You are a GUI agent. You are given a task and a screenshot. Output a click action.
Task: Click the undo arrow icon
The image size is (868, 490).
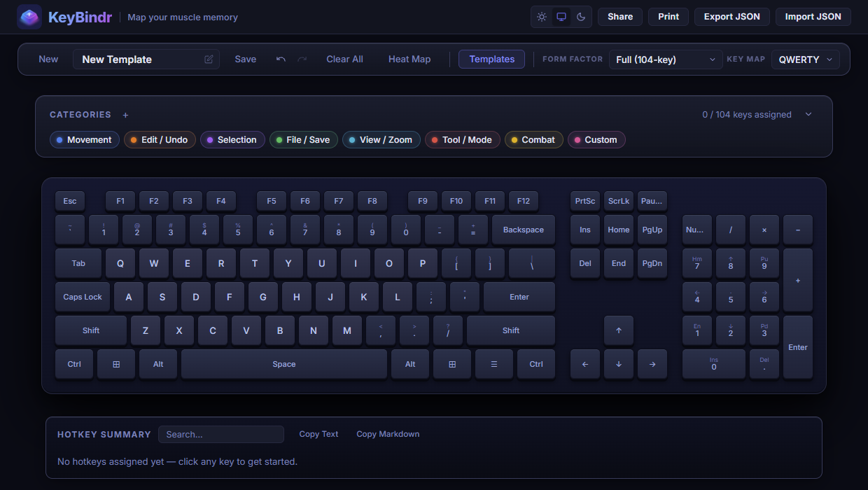pos(281,59)
